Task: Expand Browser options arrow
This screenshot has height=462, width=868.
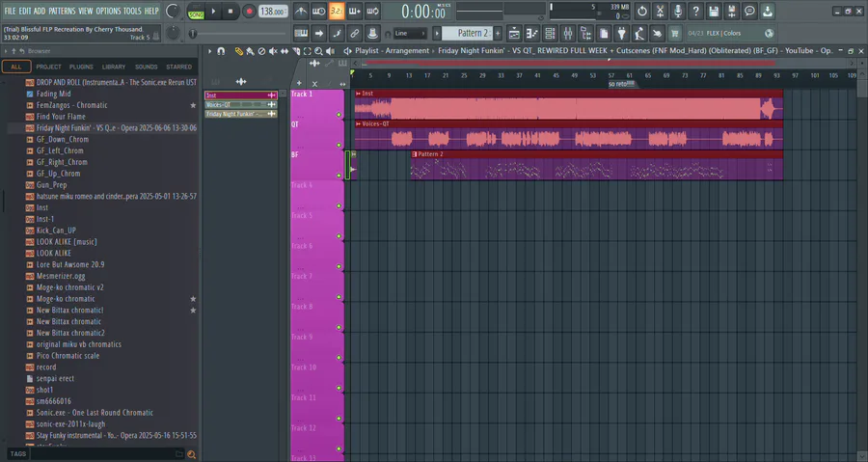Action: (6, 51)
